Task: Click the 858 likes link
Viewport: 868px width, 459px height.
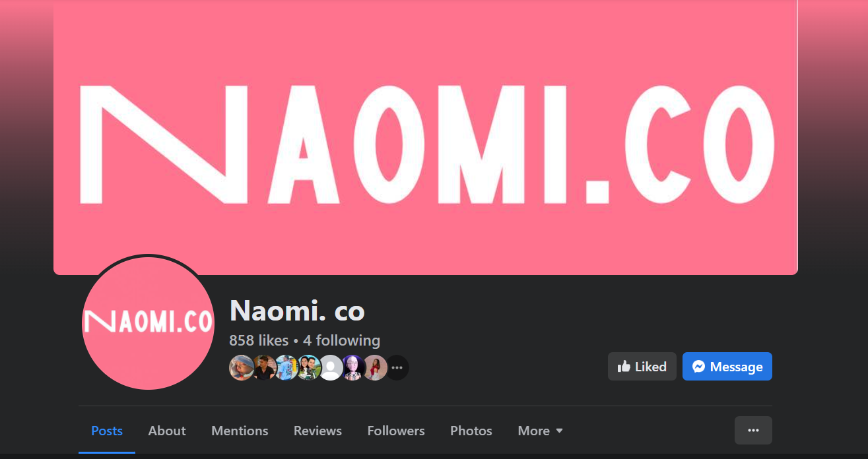Action: coord(259,340)
